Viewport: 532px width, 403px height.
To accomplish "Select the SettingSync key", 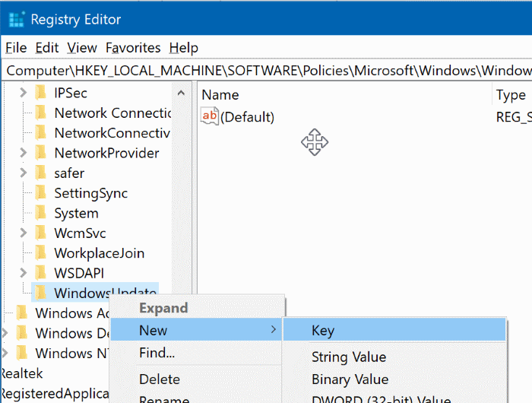I will pos(91,193).
